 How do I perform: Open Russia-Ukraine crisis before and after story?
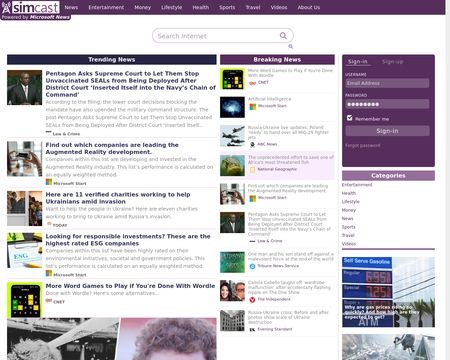pyautogui.click(x=288, y=317)
